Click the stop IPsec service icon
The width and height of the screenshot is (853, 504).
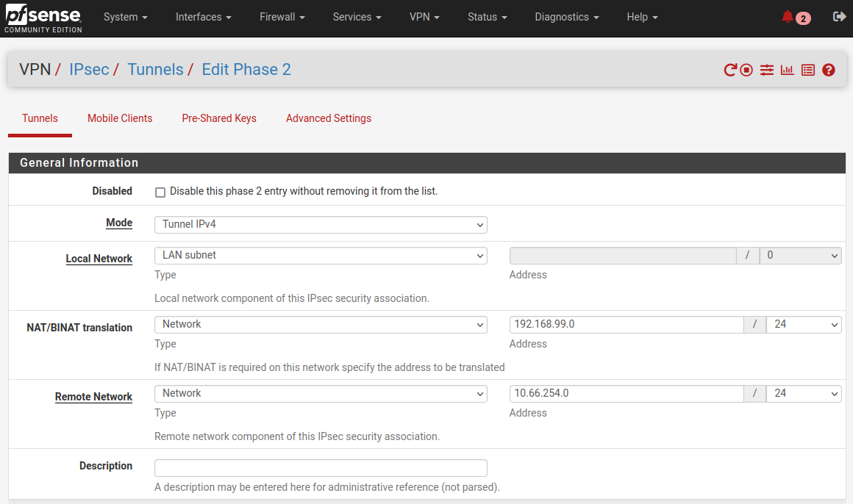point(746,70)
